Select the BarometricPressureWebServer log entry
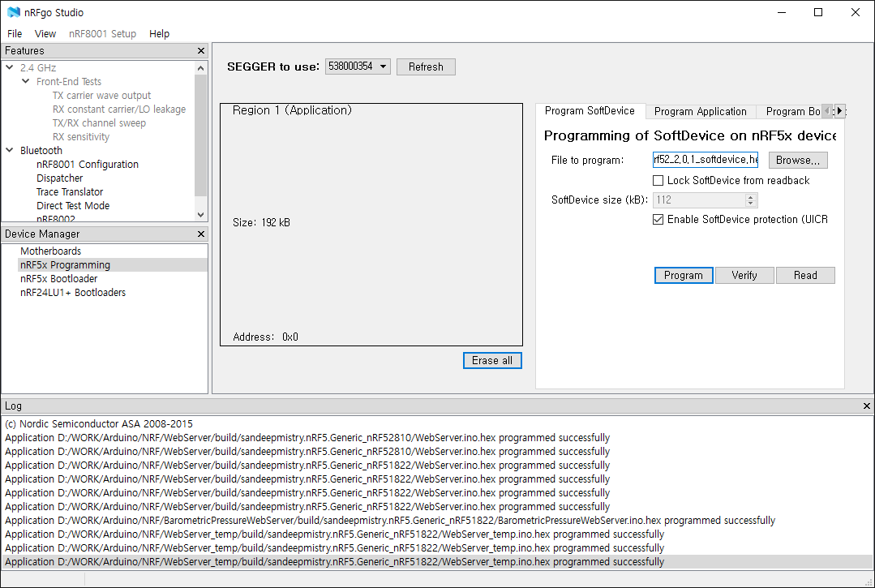 pyautogui.click(x=390, y=521)
